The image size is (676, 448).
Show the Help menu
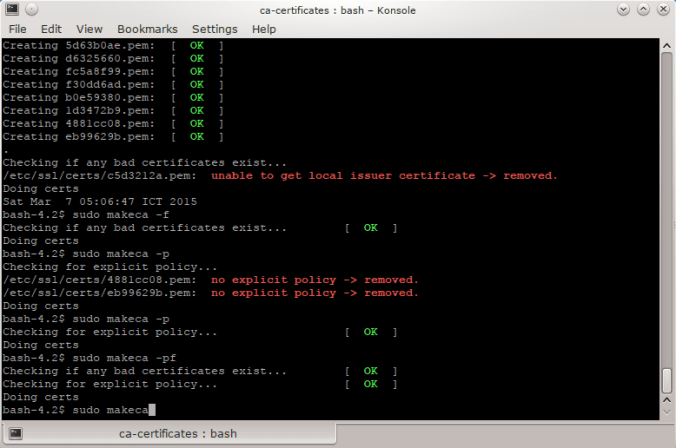(264, 29)
